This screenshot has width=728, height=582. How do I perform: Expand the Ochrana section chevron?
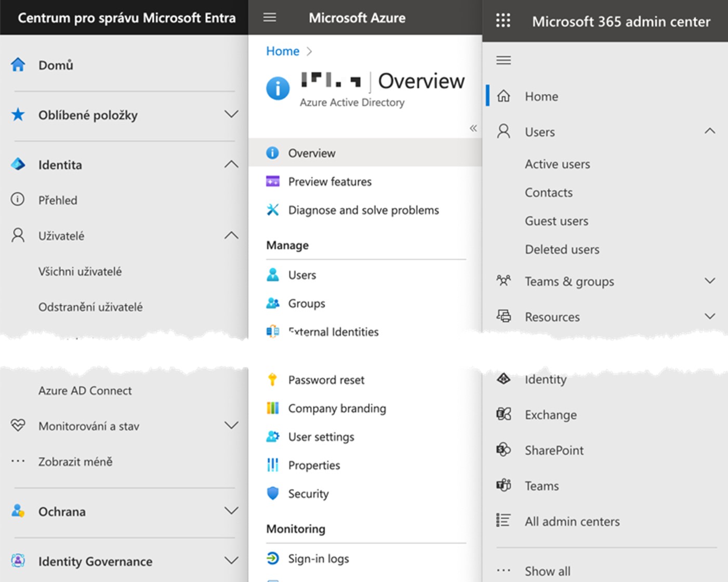[231, 510]
